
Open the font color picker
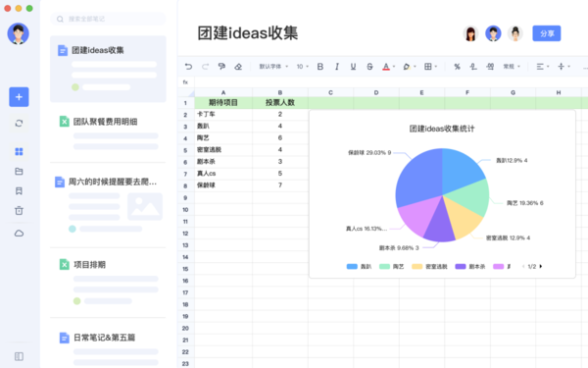(388, 67)
